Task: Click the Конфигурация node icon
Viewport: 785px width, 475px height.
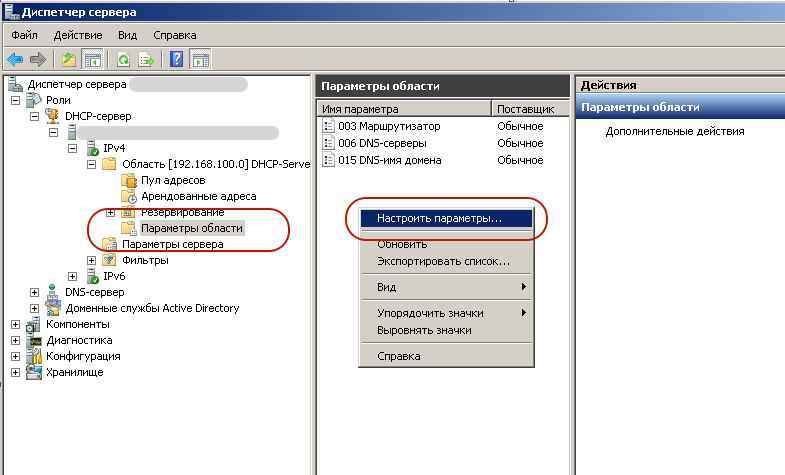Action: 34,356
